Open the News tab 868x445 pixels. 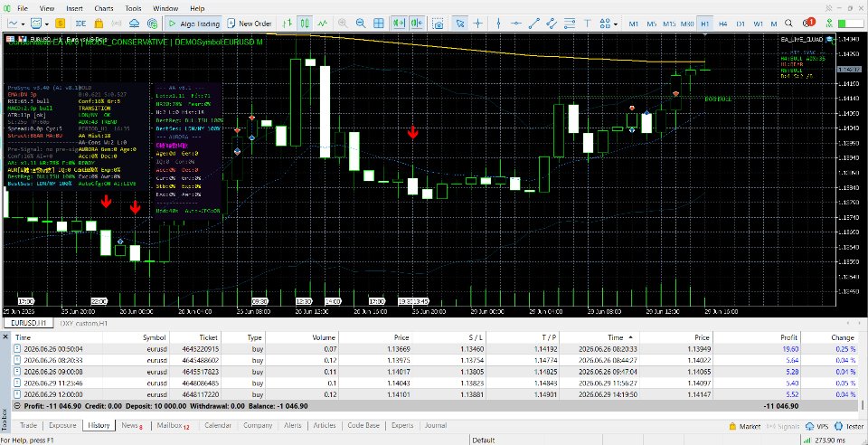[132, 426]
